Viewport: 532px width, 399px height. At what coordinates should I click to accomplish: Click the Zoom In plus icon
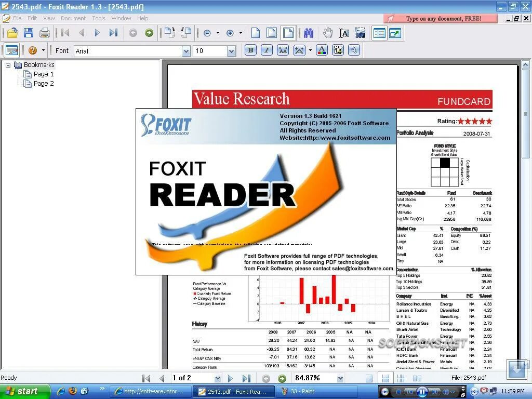[230, 33]
